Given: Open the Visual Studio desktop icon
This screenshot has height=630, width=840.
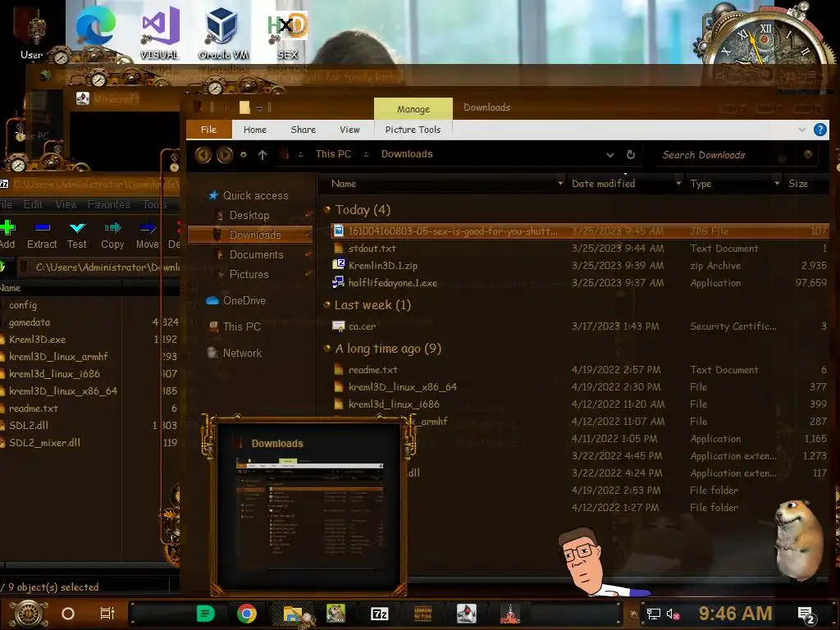Looking at the screenshot, I should tap(160, 32).
